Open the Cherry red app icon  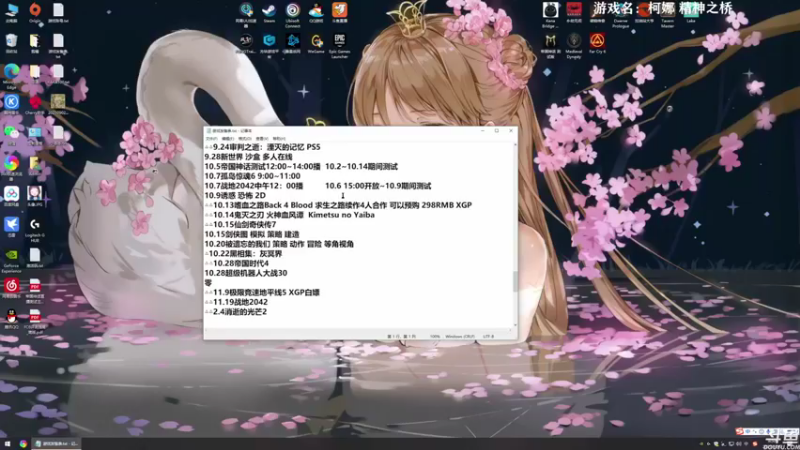click(x=35, y=105)
